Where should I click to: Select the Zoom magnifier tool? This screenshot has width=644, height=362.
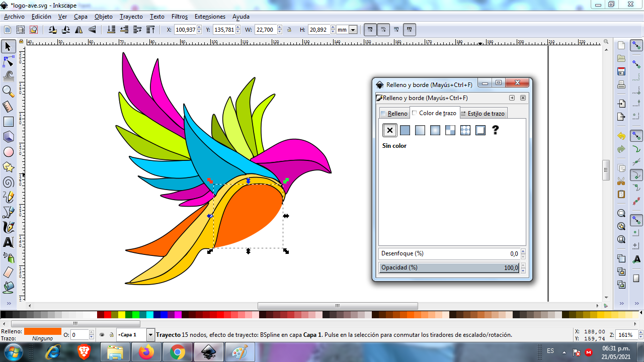[8, 91]
